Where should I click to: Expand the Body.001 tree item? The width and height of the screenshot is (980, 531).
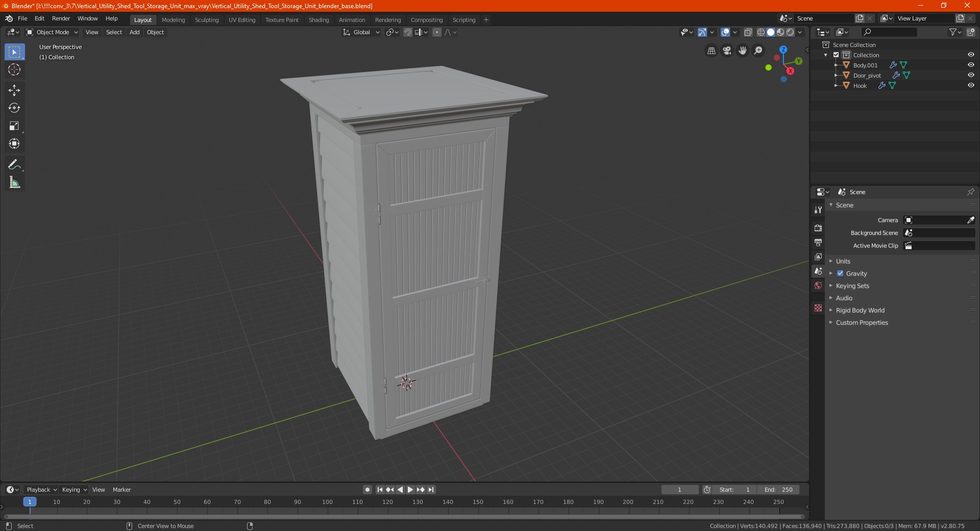(x=836, y=65)
